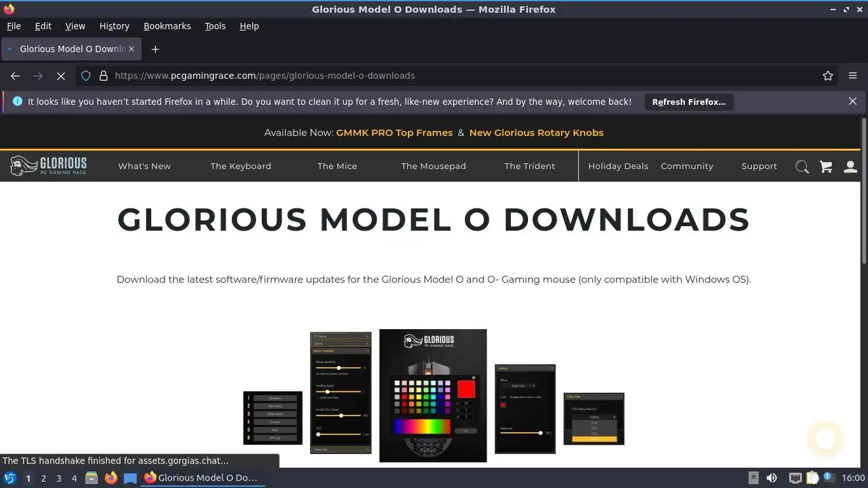This screenshot has width=868, height=488.
Task: Open the wired network tray icon
Action: pyautogui.click(x=795, y=478)
